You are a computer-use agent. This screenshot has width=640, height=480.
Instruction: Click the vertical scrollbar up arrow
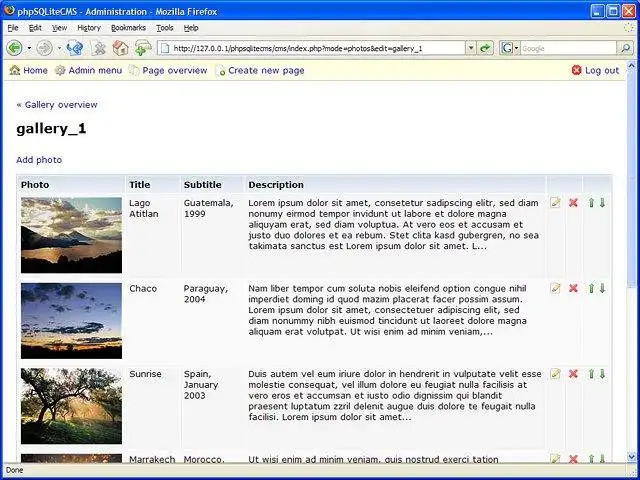coord(632,65)
